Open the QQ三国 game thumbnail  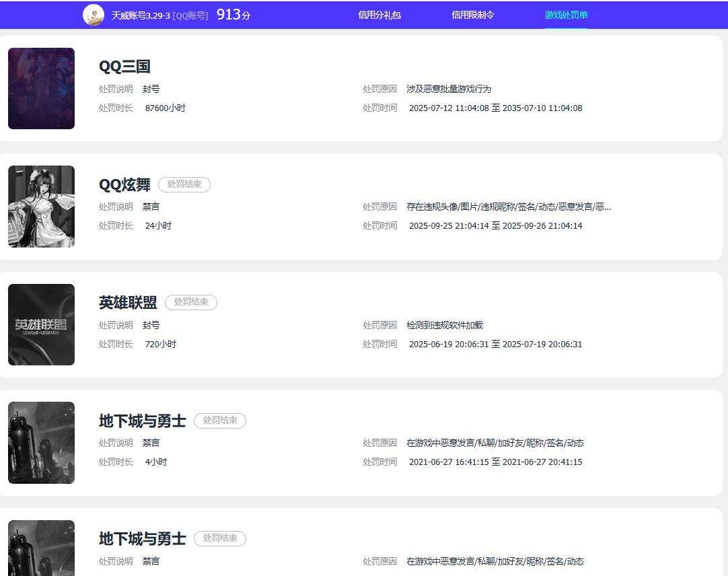pos(41,88)
